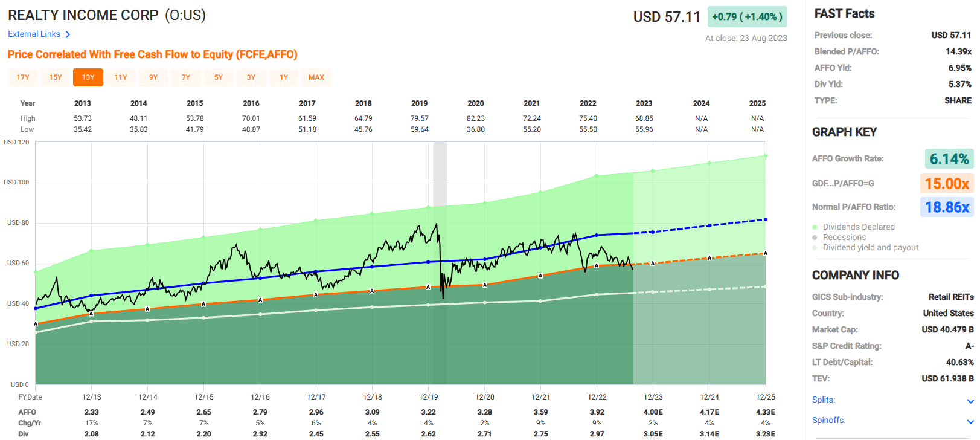The width and height of the screenshot is (980, 440).
Task: Click the Chg/Yr value 17%
Action: click(x=92, y=423)
